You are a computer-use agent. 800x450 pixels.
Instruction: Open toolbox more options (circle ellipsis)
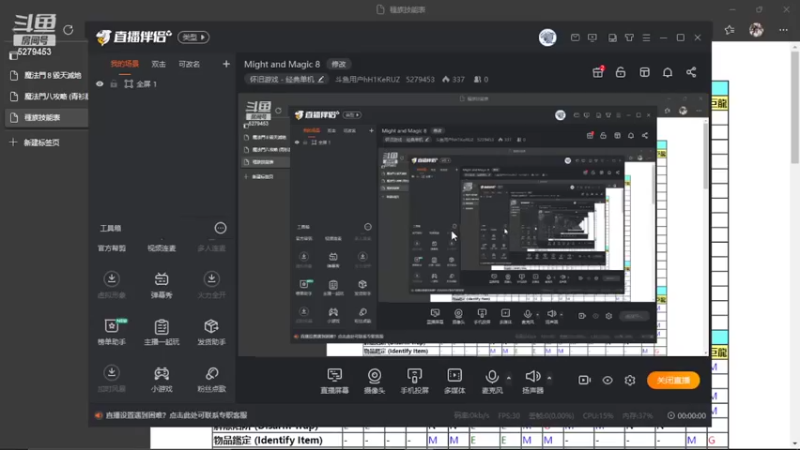(x=220, y=228)
